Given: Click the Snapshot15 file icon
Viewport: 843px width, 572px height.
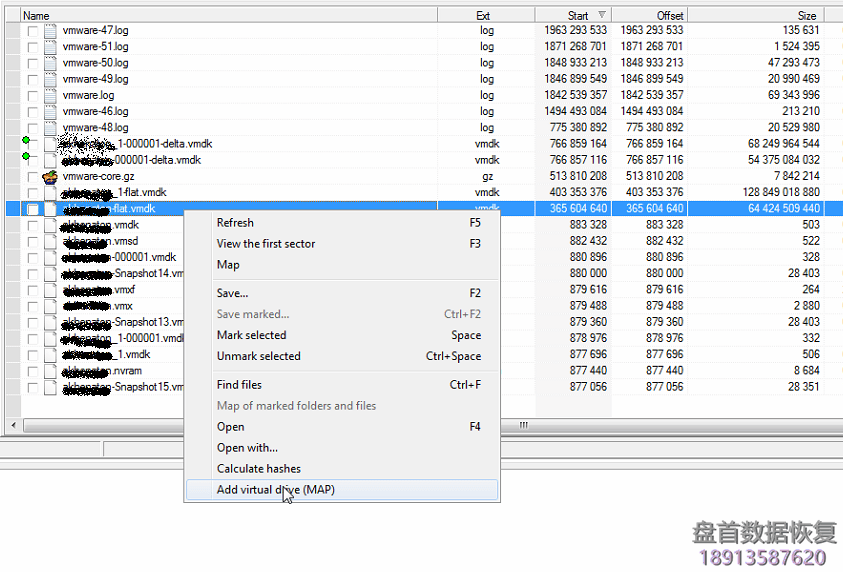Looking at the screenshot, I should tap(50, 387).
